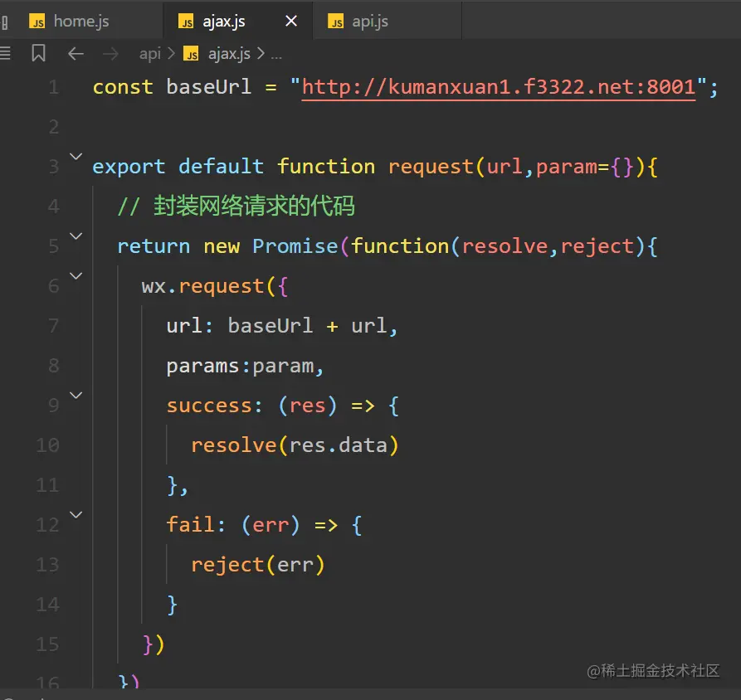
Task: Click 'url: baseUrl + url,' on line 7
Action: coord(282,326)
